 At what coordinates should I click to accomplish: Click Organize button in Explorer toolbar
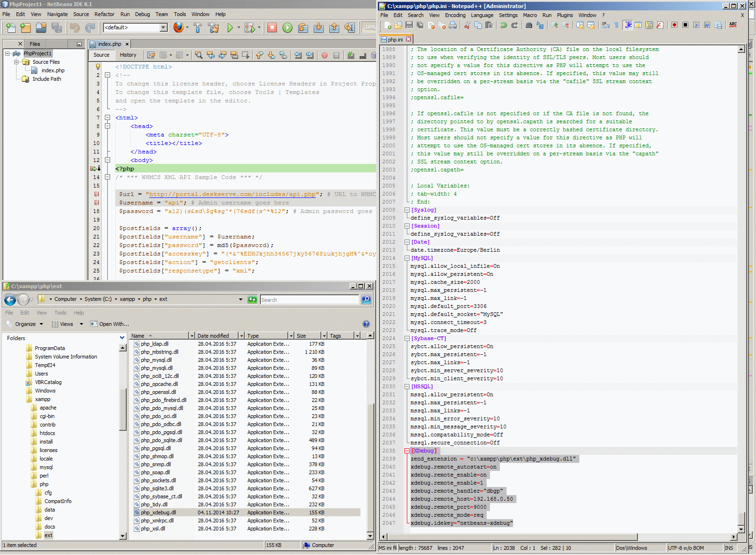coord(26,324)
